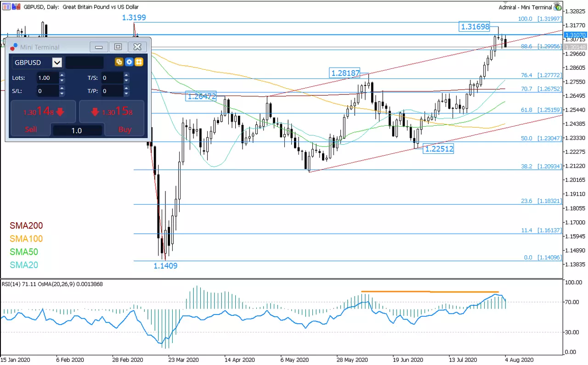Click the SMA100 legend label
The width and height of the screenshot is (588, 365).
tap(26, 239)
